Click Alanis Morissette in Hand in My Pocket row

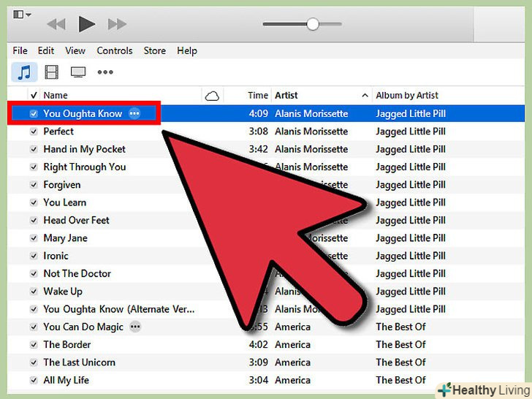(x=311, y=149)
